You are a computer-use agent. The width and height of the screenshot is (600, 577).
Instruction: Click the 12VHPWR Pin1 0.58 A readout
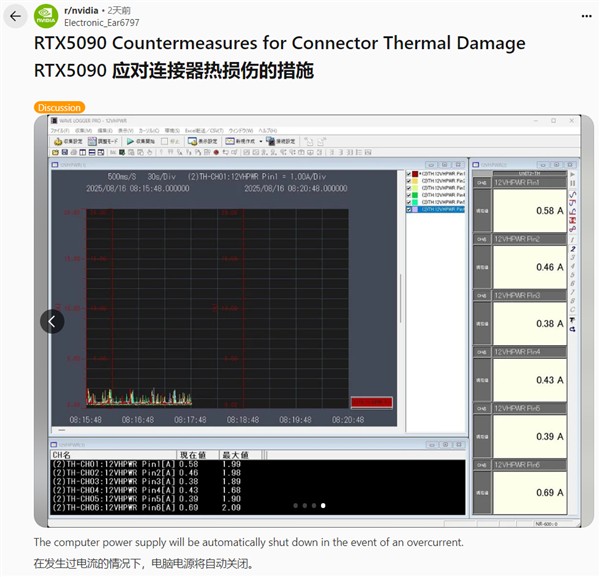coord(530,211)
